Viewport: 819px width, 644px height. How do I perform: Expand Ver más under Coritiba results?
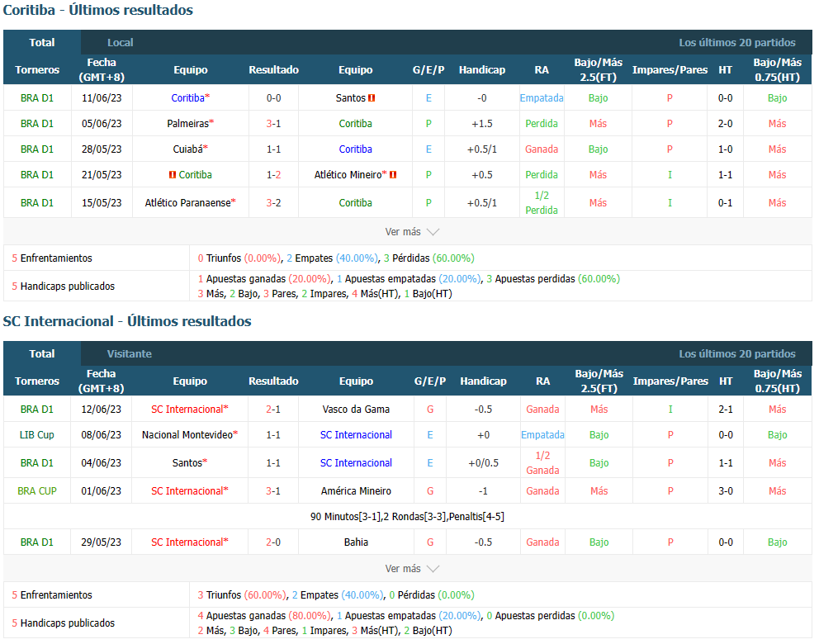[x=412, y=231]
